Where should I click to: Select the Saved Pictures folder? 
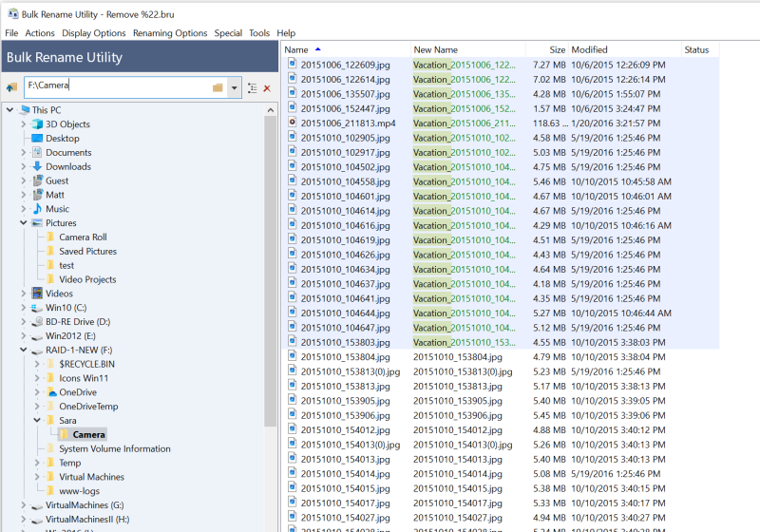click(x=87, y=251)
